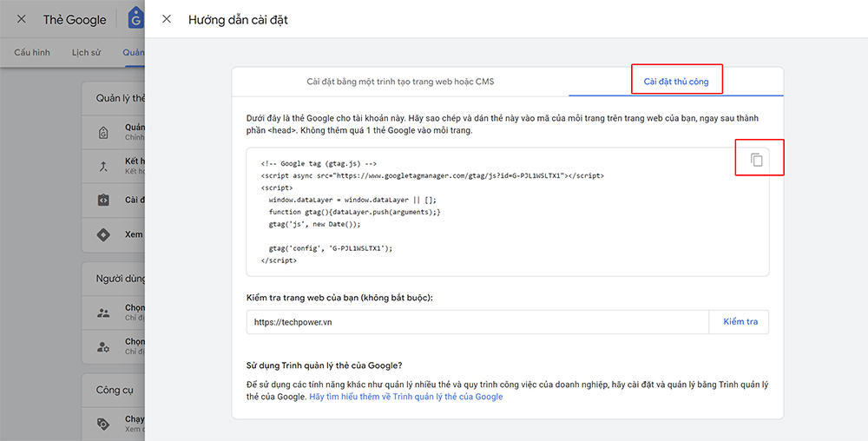The height and width of the screenshot is (441, 868).
Task: Open the Cấu hình tab
Action: point(32,52)
